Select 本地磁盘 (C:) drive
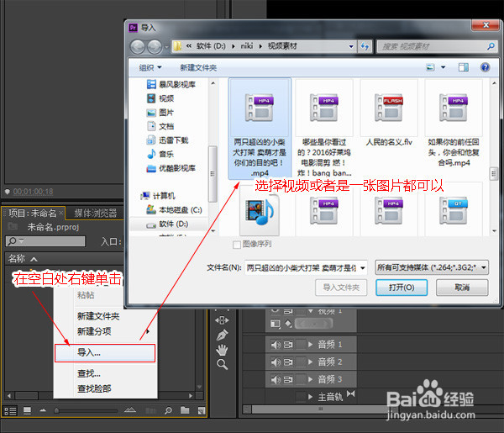Image resolution: width=504 pixels, height=433 pixels. click(x=174, y=209)
